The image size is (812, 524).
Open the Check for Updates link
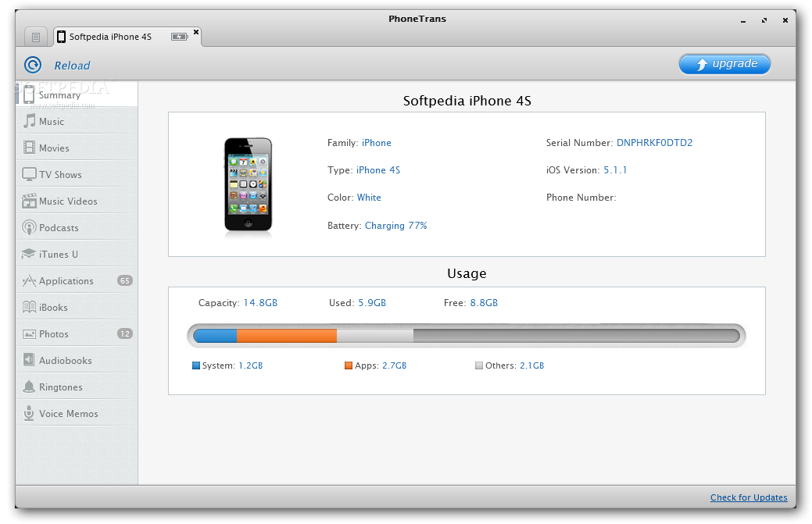[748, 497]
